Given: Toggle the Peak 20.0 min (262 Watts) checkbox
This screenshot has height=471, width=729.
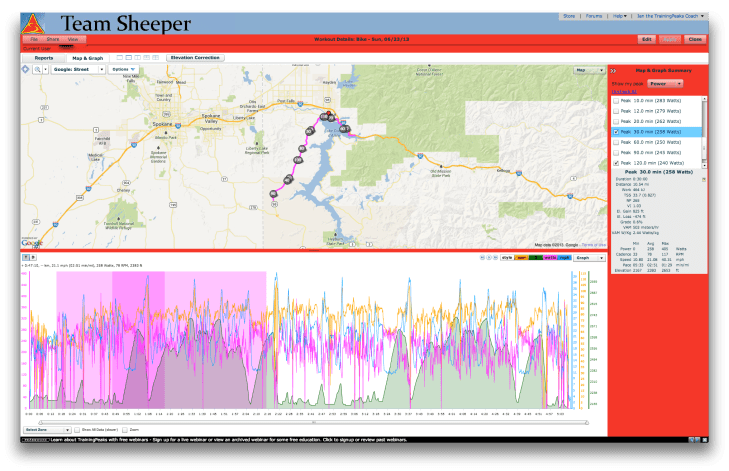Looking at the screenshot, I should click(x=616, y=121).
